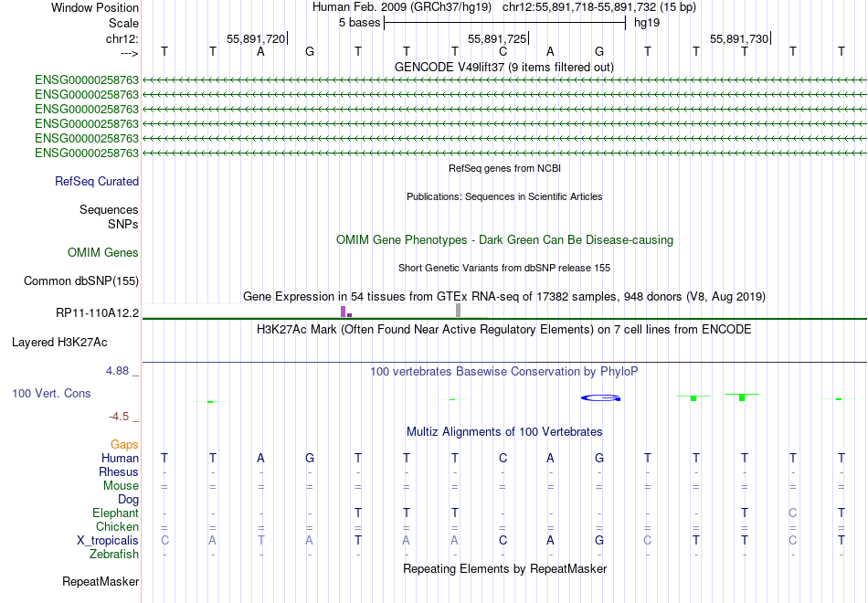868x603 pixels.
Task: Select the Elephant species row label
Action: click(116, 513)
